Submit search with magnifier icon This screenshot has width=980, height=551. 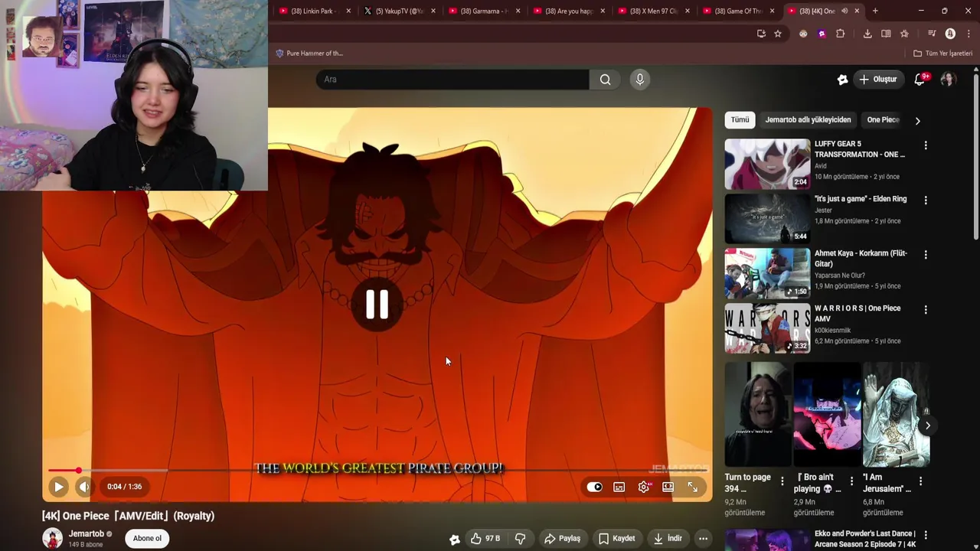605,79
